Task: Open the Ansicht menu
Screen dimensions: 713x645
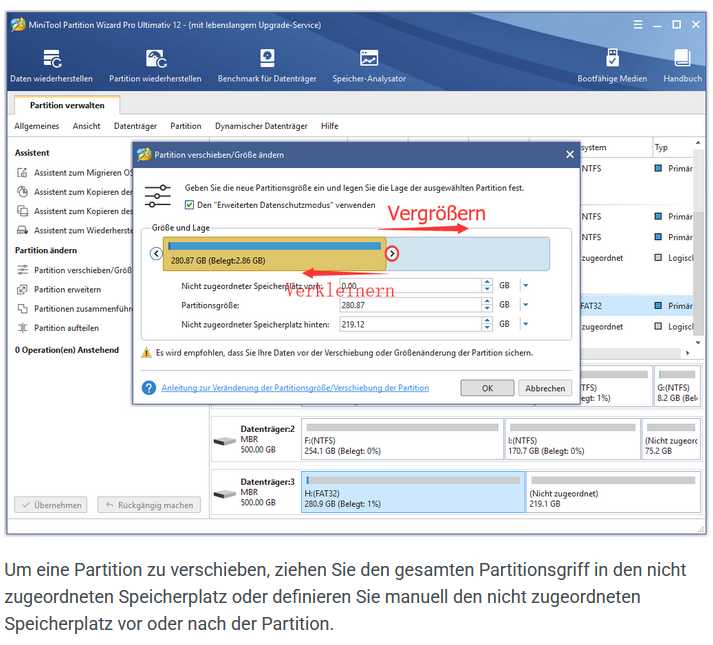Action: (86, 126)
